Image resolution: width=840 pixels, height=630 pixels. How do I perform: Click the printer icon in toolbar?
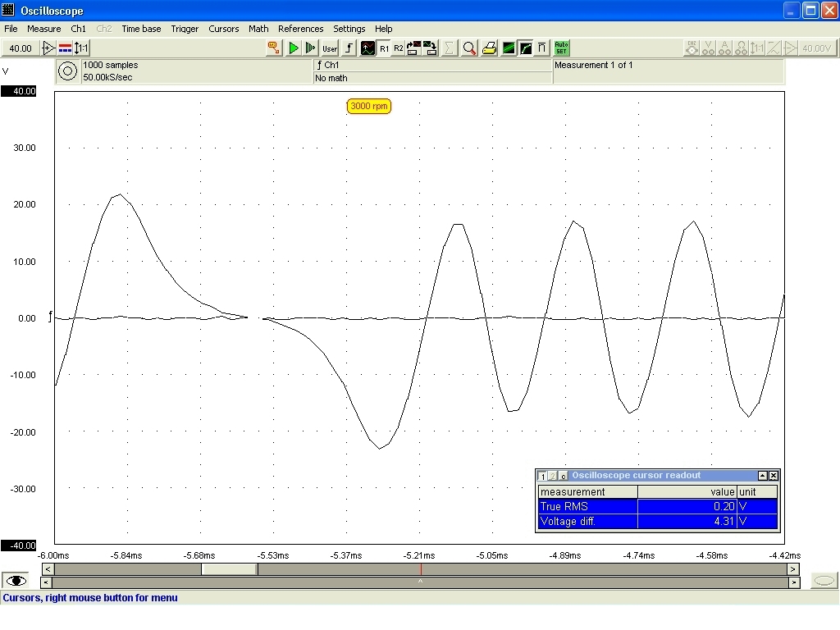tap(489, 48)
